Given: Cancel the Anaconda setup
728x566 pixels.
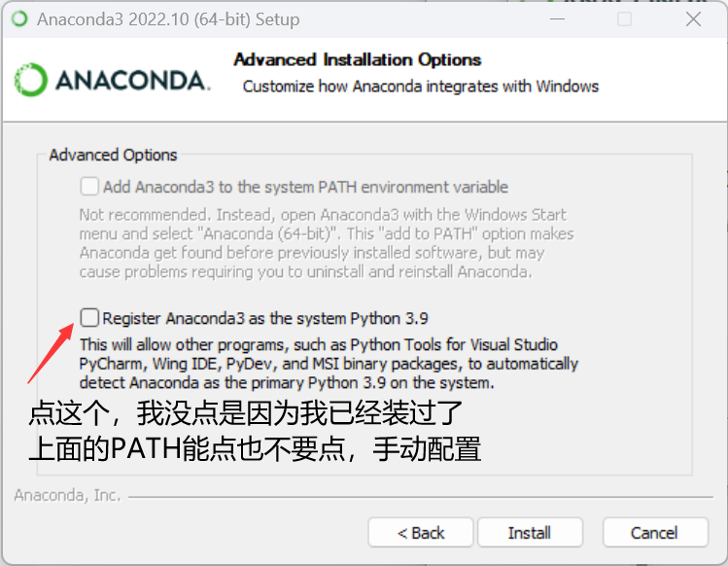Looking at the screenshot, I should click(655, 533).
